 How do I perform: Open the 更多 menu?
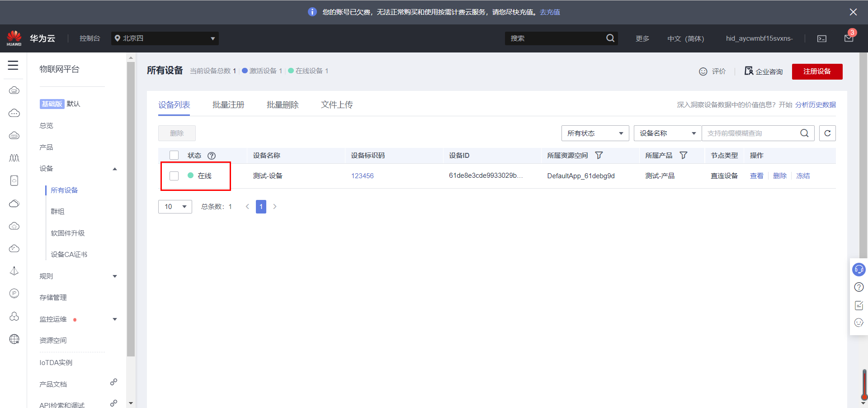[642, 38]
